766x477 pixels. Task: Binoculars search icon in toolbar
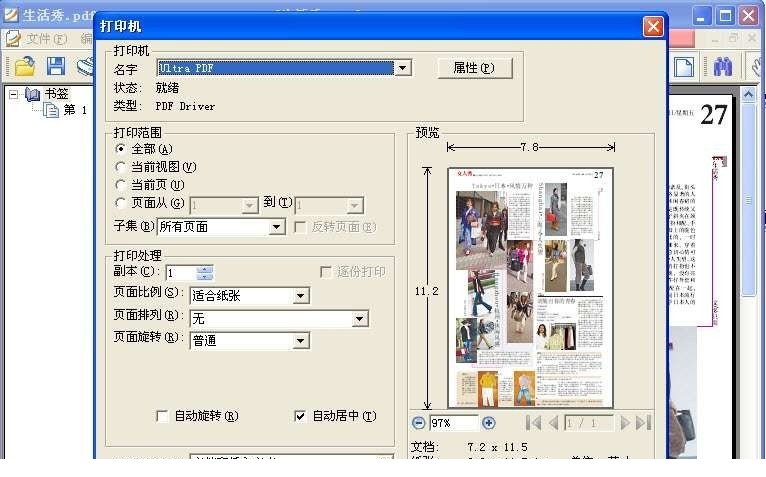[723, 67]
